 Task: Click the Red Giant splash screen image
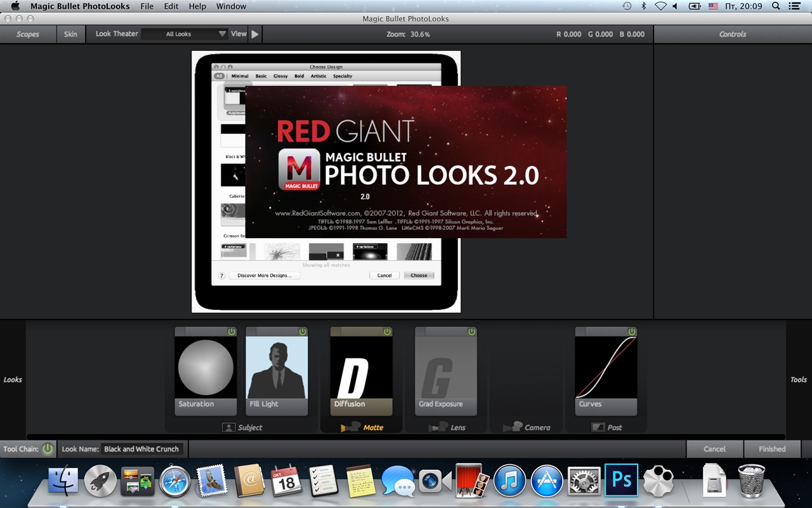tap(406, 162)
